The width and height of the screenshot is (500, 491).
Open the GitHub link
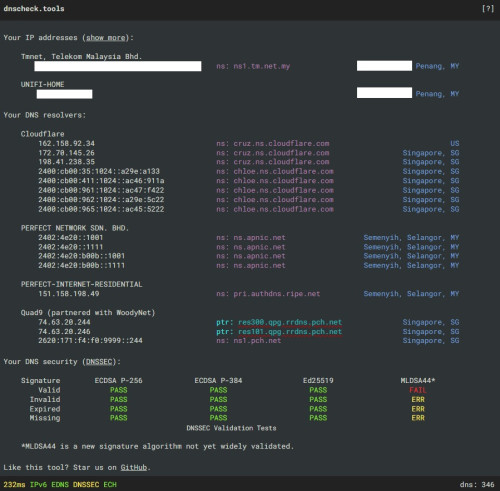click(134, 467)
